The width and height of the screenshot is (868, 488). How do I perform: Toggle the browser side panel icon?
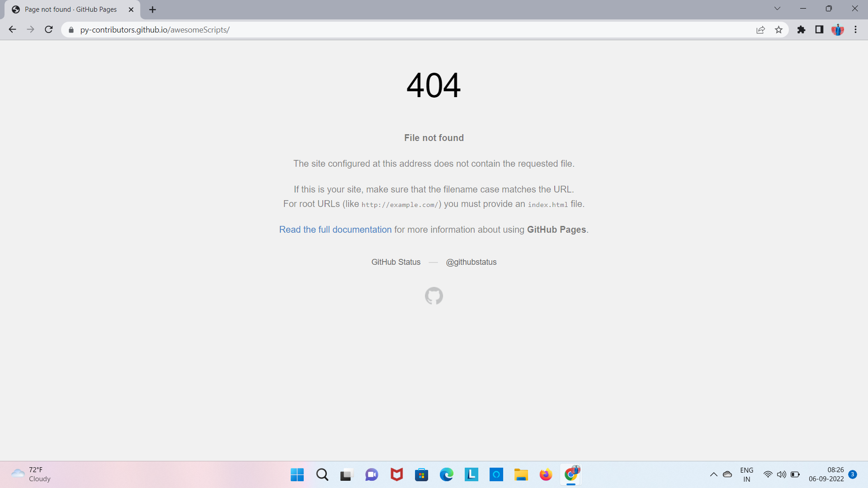tap(819, 30)
